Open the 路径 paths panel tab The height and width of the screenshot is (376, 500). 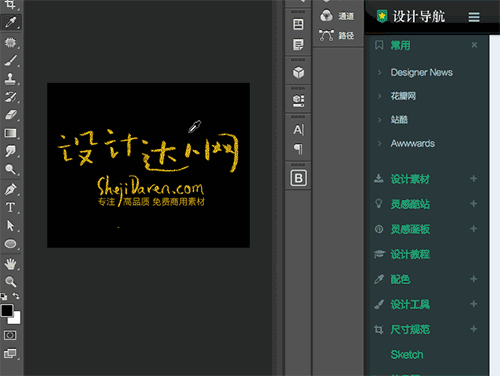click(x=337, y=35)
